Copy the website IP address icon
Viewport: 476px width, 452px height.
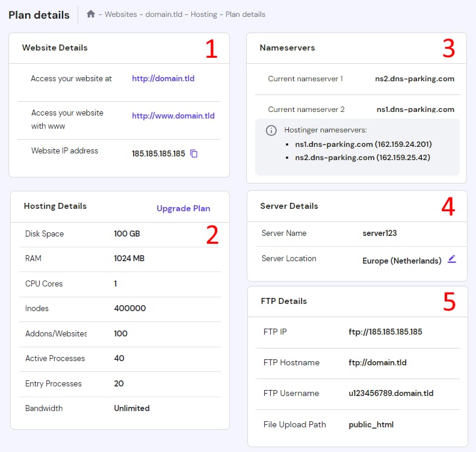click(x=194, y=153)
